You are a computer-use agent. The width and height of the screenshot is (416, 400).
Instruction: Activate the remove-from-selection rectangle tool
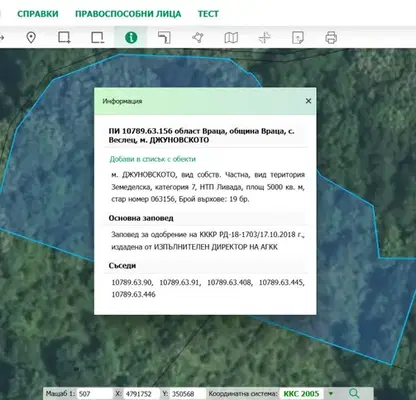tap(98, 37)
